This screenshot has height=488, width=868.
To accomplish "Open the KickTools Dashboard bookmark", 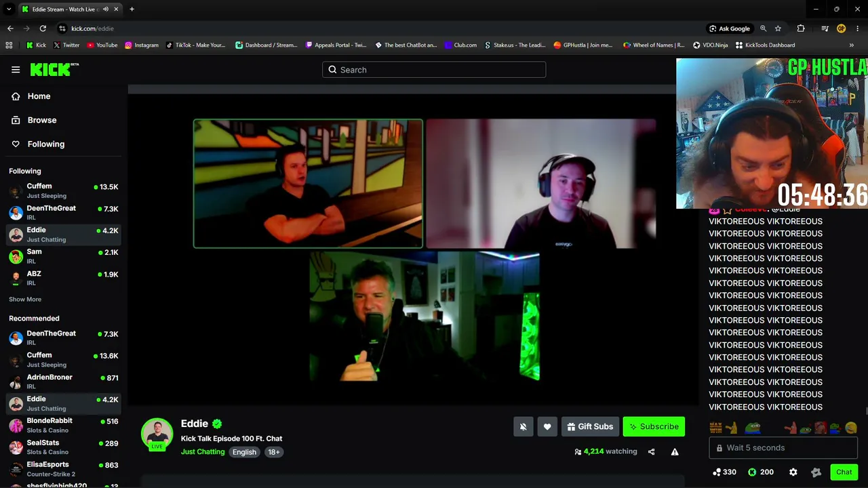I will [x=765, y=45].
